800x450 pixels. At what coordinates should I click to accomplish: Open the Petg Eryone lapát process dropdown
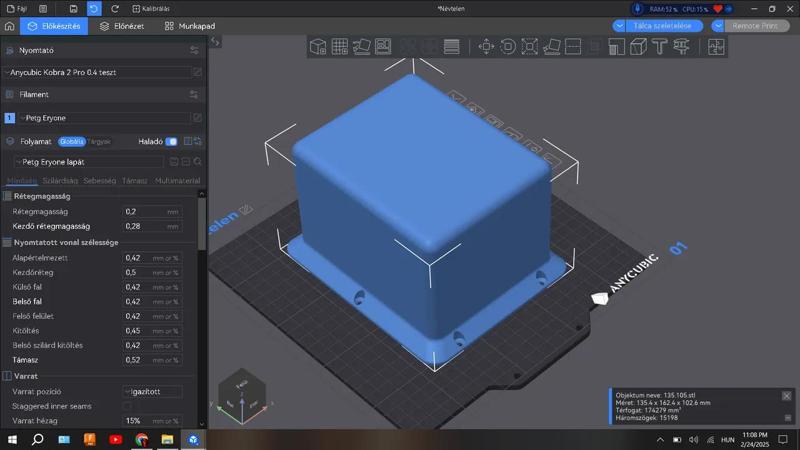[x=89, y=162]
